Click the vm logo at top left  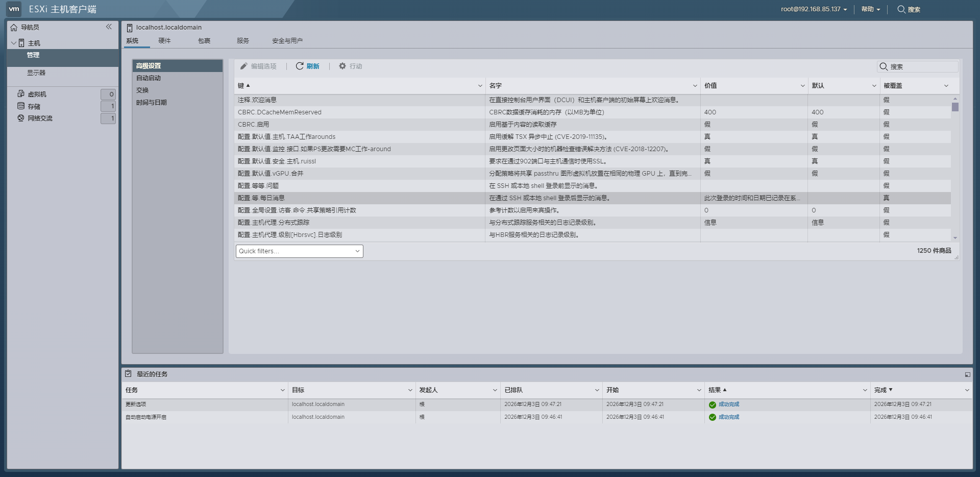[14, 8]
